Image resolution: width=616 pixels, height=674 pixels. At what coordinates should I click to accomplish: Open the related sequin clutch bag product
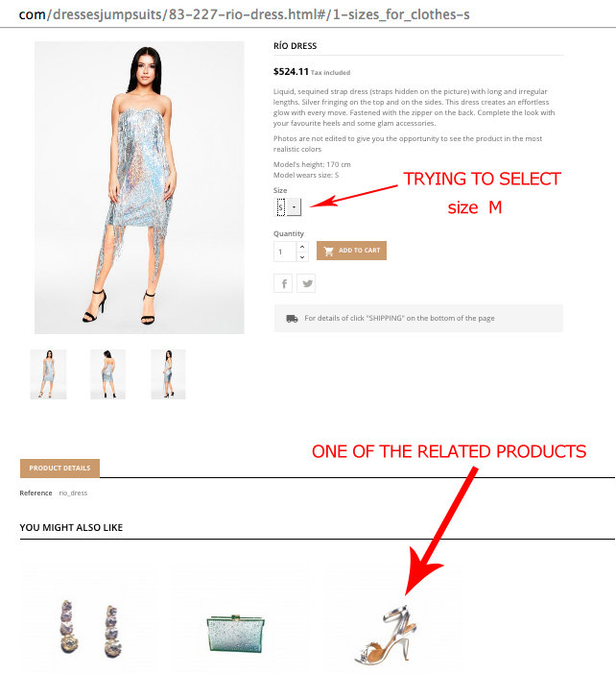click(236, 634)
